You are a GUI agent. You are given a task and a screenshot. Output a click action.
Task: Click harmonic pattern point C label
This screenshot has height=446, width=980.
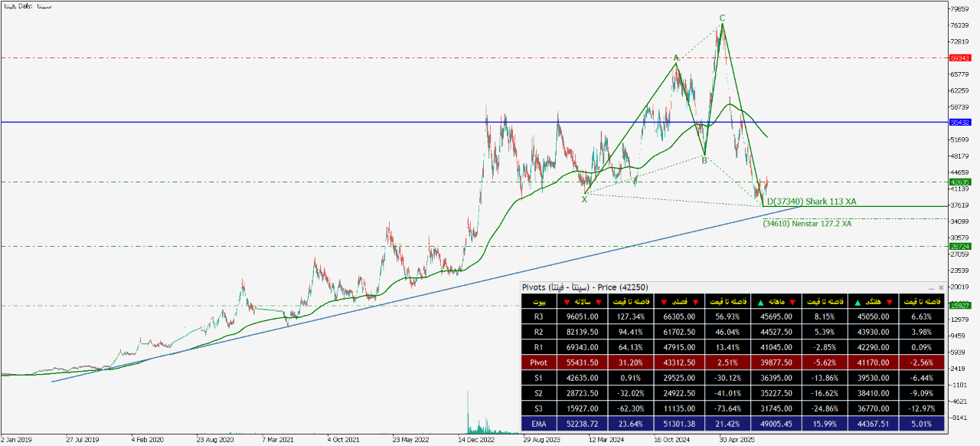[721, 17]
